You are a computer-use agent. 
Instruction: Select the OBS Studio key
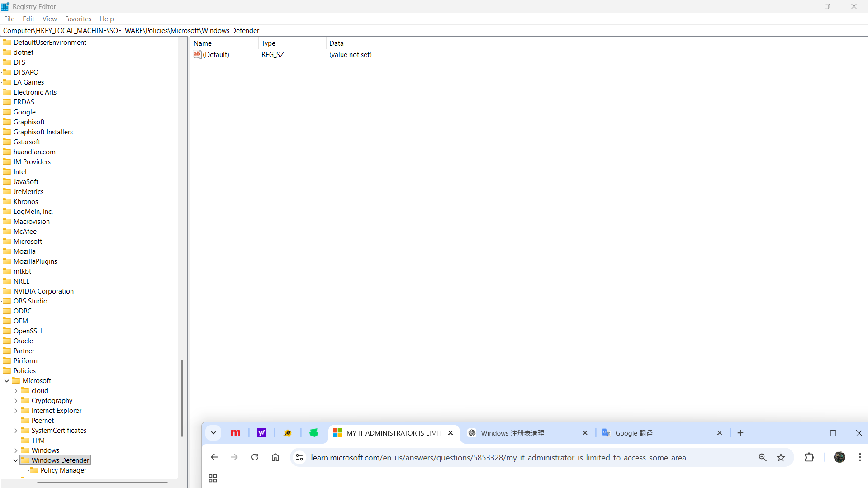(30, 301)
